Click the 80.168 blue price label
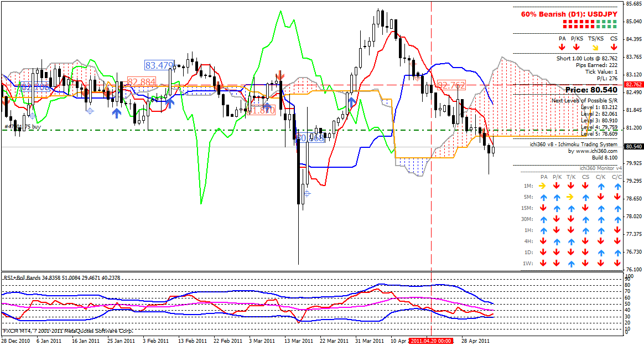The width and height of the screenshot is (644, 345). click(x=310, y=138)
